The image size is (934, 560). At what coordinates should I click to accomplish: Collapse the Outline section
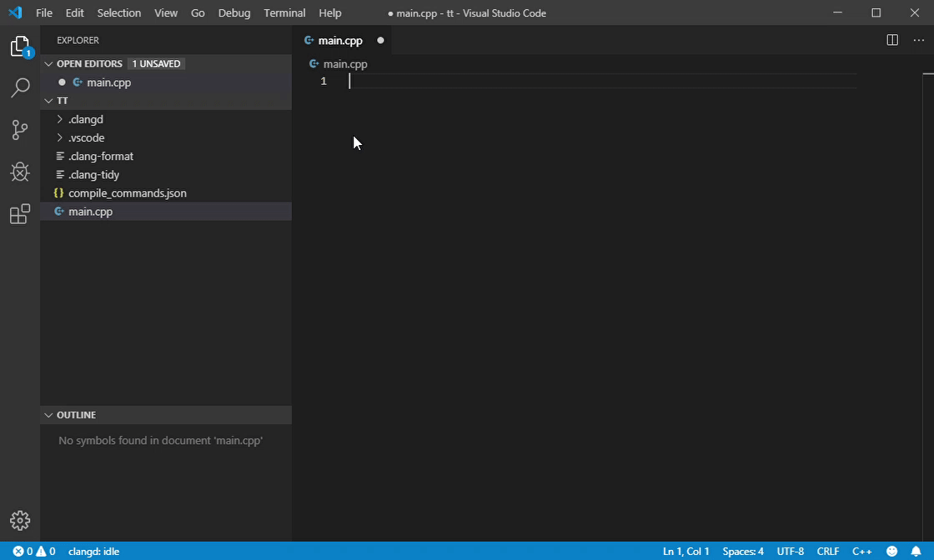[x=48, y=415]
